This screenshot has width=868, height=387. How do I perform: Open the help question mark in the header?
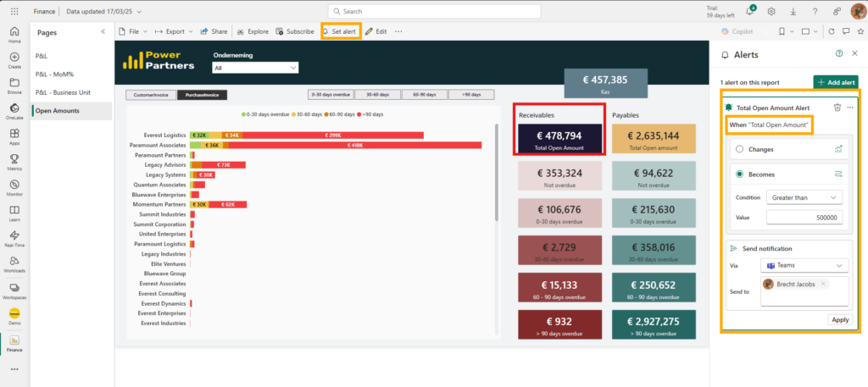pyautogui.click(x=815, y=11)
